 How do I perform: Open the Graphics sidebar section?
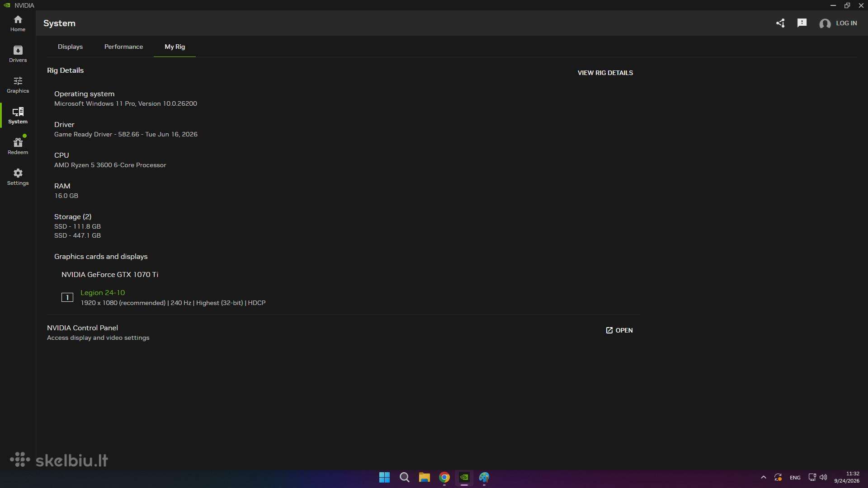coord(18,85)
